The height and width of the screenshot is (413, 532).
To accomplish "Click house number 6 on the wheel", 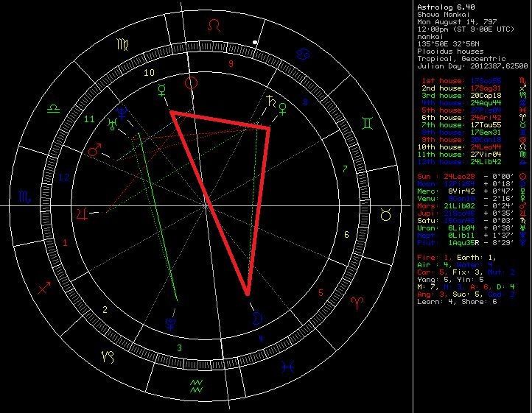I will click(346, 234).
